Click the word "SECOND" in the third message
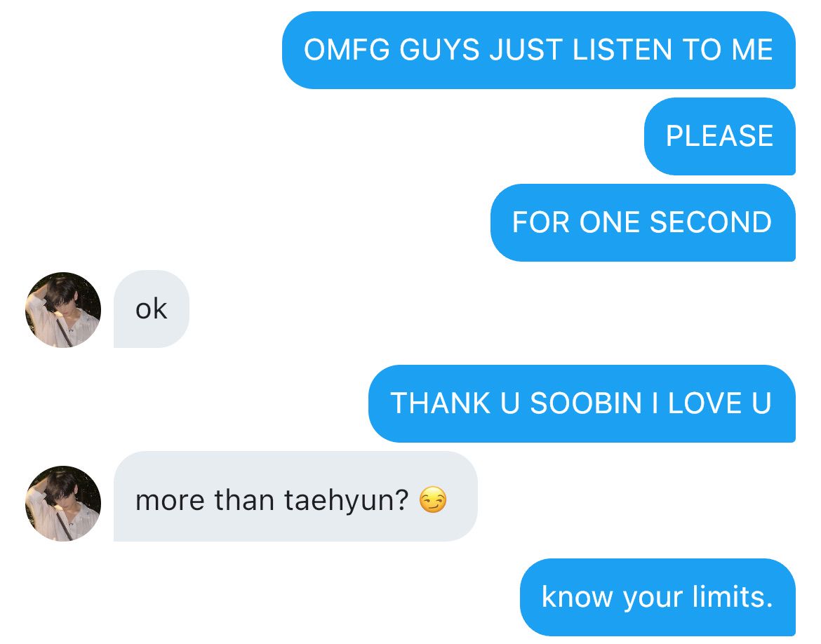821x644 pixels. [711, 222]
